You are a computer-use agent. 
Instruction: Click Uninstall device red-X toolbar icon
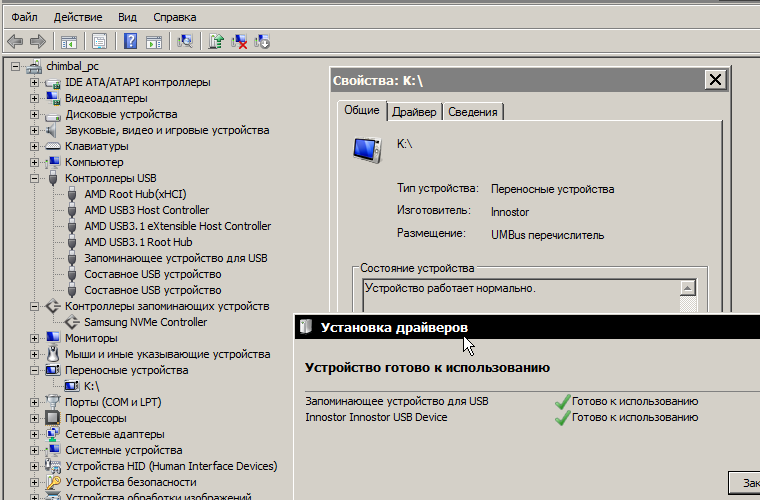tap(240, 41)
